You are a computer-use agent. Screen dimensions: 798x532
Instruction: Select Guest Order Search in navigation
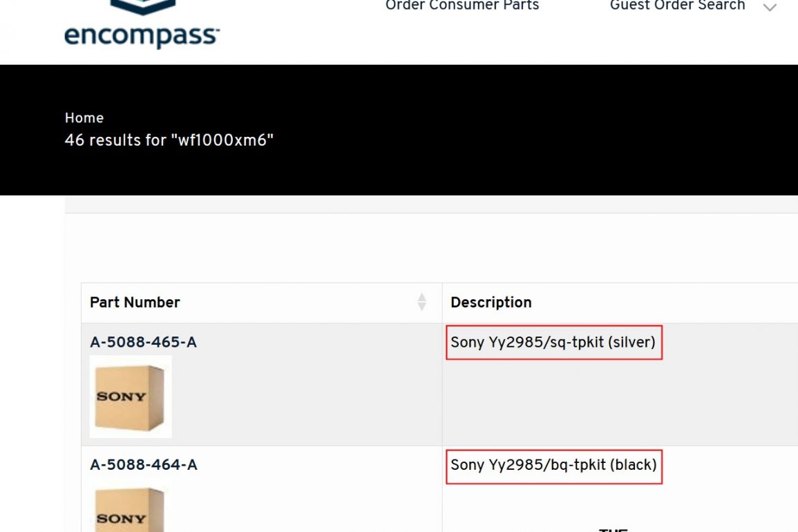pyautogui.click(x=677, y=6)
